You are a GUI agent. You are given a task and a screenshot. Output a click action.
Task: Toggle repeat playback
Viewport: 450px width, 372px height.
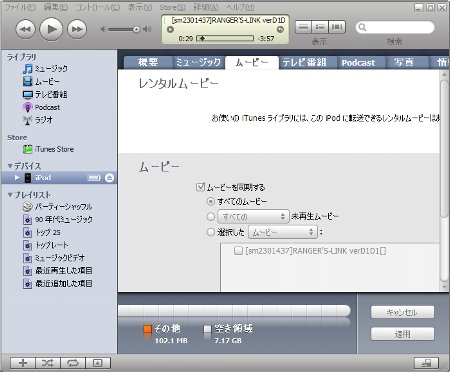73,363
